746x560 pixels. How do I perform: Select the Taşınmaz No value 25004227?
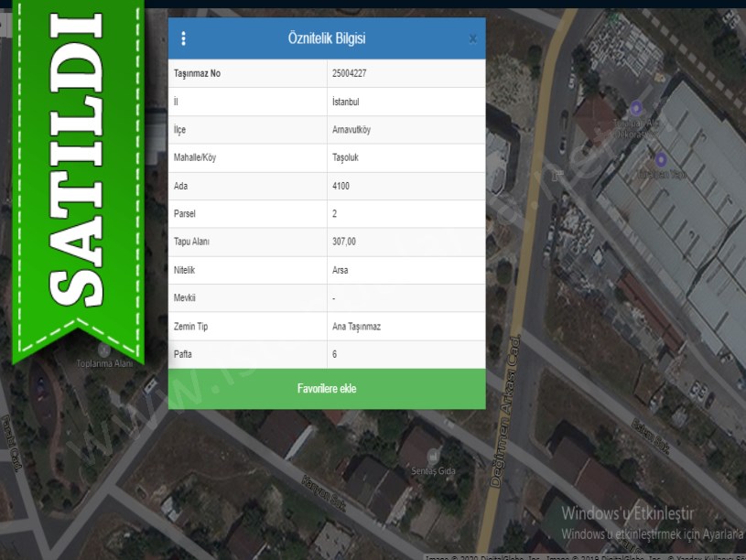point(350,73)
